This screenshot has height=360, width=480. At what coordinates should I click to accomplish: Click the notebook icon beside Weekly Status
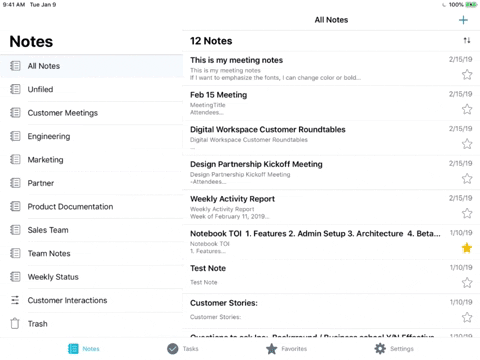[15, 277]
